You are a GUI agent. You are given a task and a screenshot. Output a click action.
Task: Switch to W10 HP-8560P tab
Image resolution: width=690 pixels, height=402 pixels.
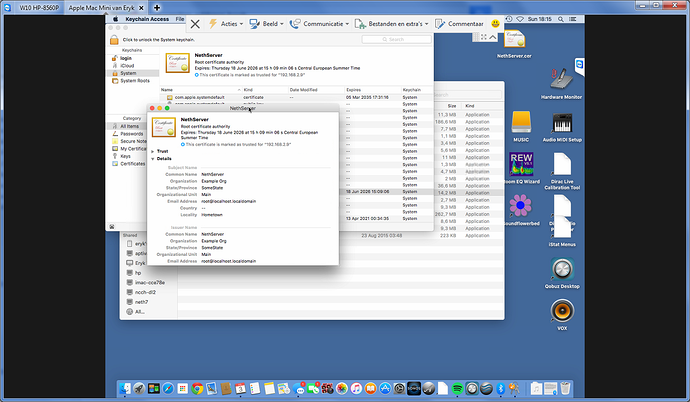[39, 7]
